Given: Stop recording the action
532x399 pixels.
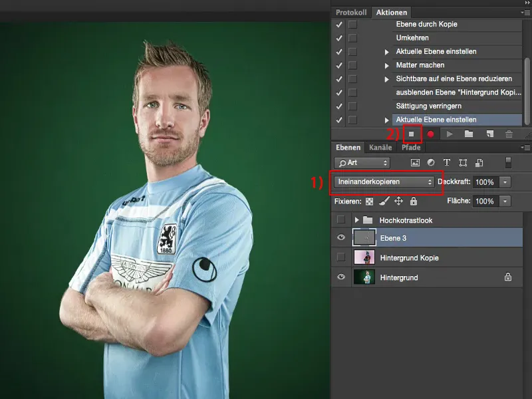Looking at the screenshot, I should (411, 134).
